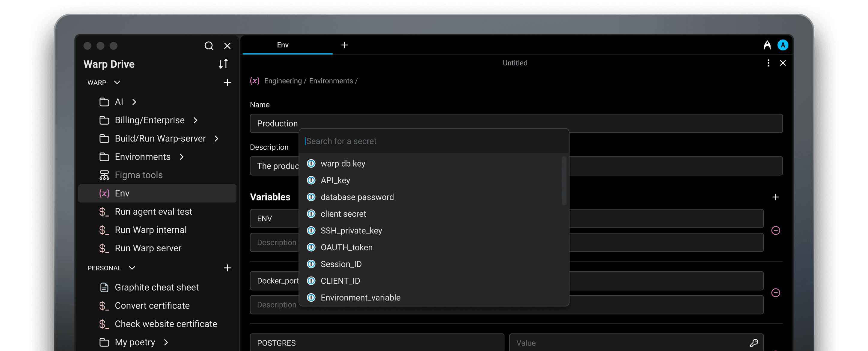
Task: Switch to the Env tab
Action: (282, 45)
